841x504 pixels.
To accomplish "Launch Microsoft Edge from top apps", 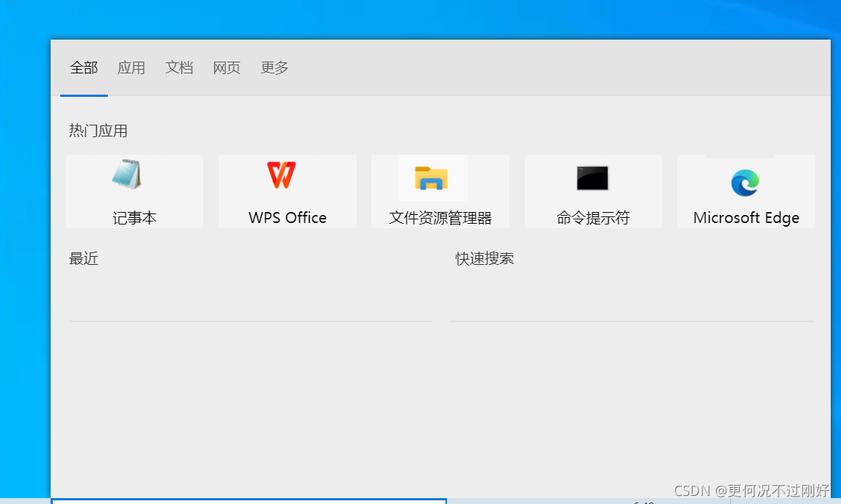I will point(746,191).
